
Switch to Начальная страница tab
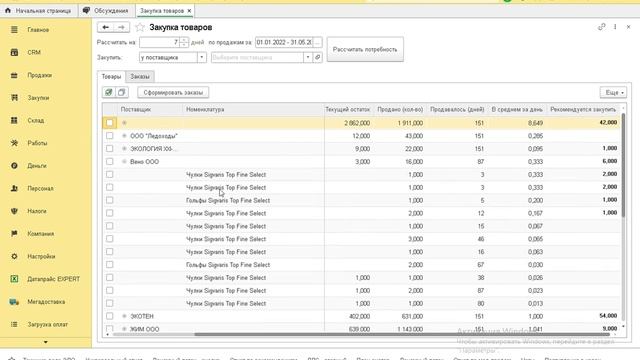point(38,11)
